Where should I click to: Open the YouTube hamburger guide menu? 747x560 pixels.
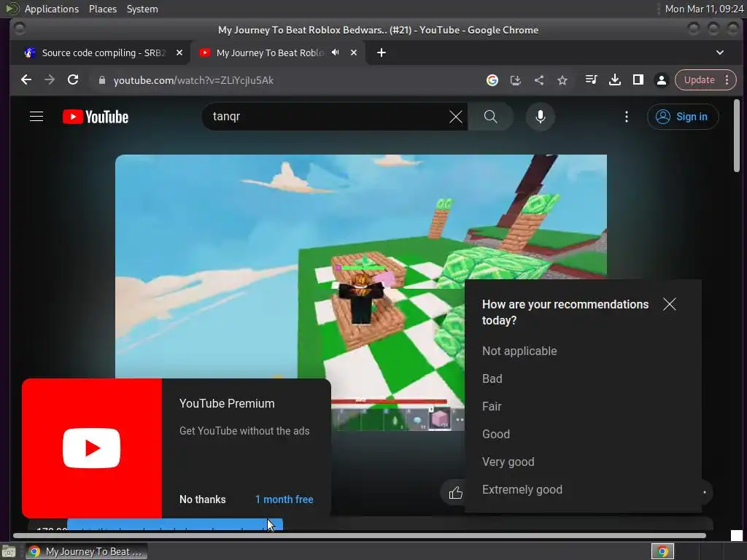(36, 117)
